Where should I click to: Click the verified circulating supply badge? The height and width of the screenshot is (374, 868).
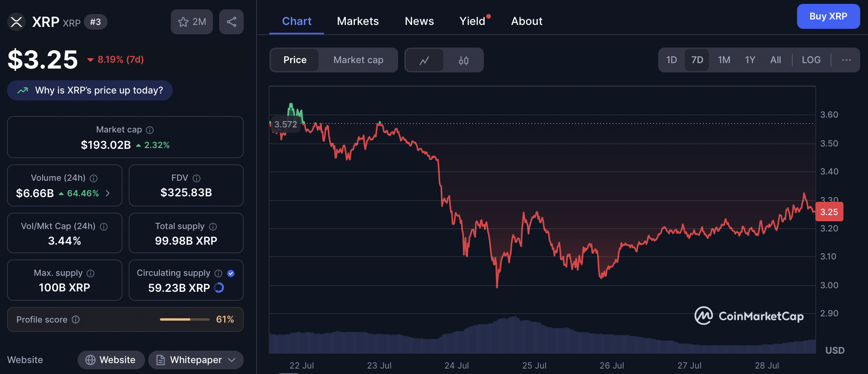(231, 273)
